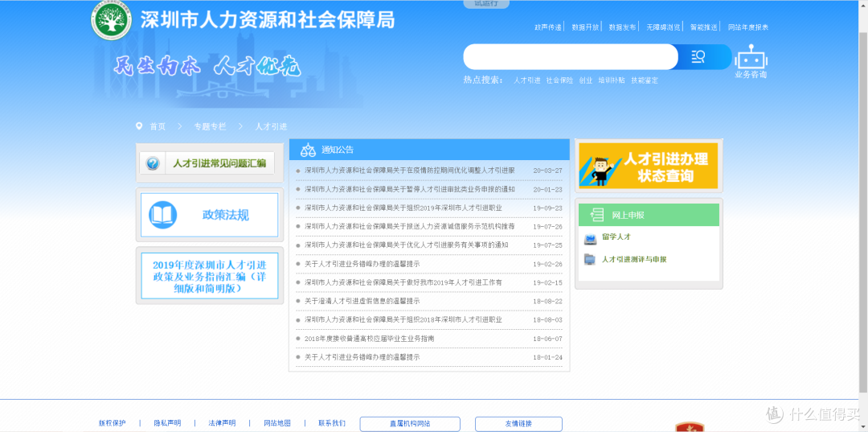Click 人才引进 breadcrumb item

coord(272,127)
